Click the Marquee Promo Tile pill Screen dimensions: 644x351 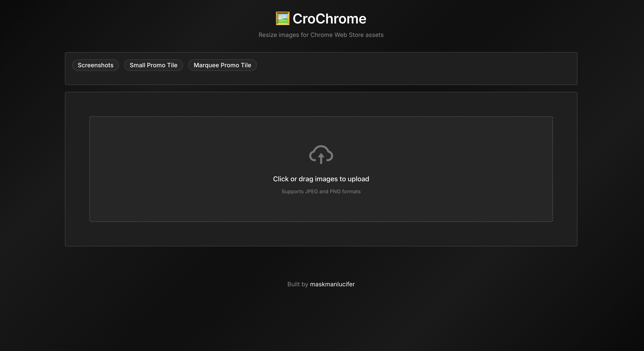pos(222,65)
